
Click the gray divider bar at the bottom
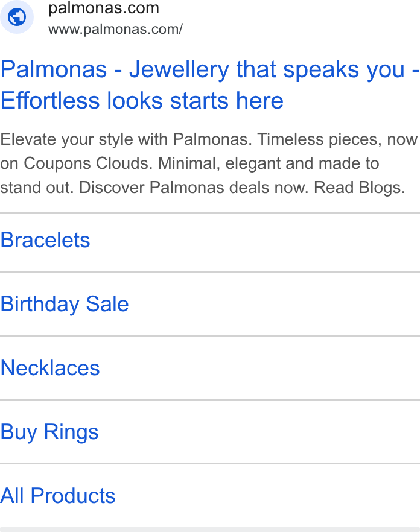coord(210,530)
